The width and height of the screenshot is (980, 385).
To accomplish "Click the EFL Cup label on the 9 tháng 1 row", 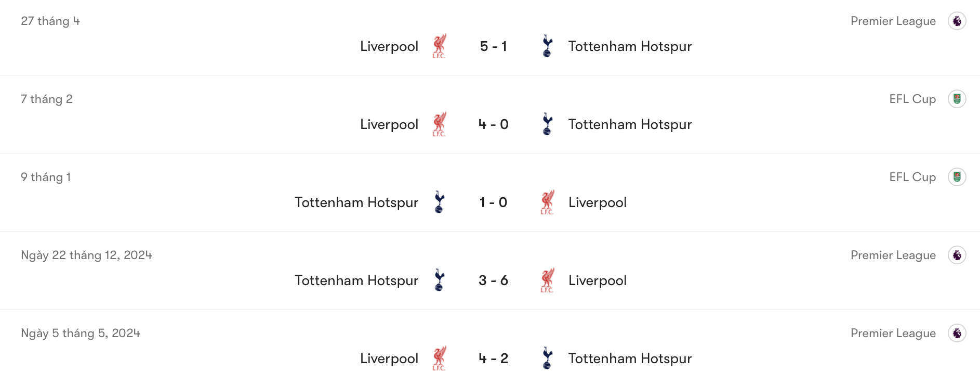I will pyautogui.click(x=913, y=177).
